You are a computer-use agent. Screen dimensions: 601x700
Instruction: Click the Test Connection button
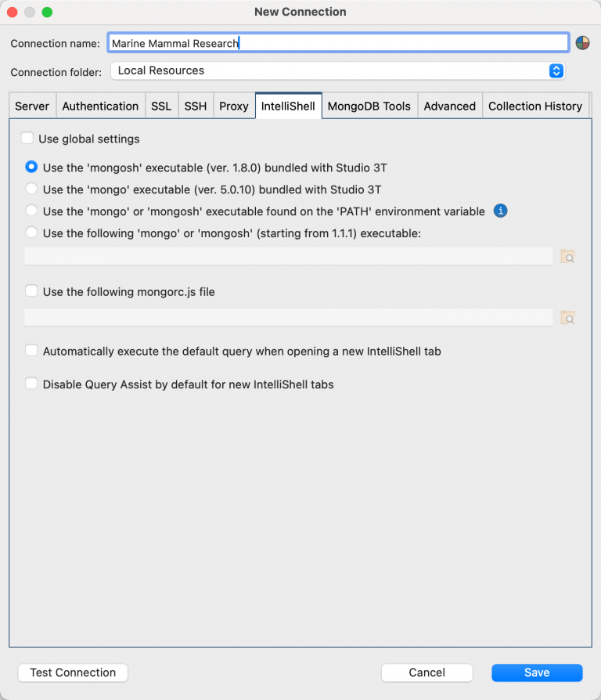pyautogui.click(x=72, y=673)
